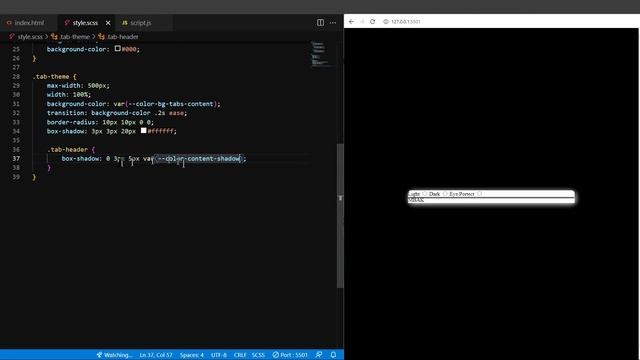
Task: Change file encoding UTF-8
Action: [x=219, y=355]
